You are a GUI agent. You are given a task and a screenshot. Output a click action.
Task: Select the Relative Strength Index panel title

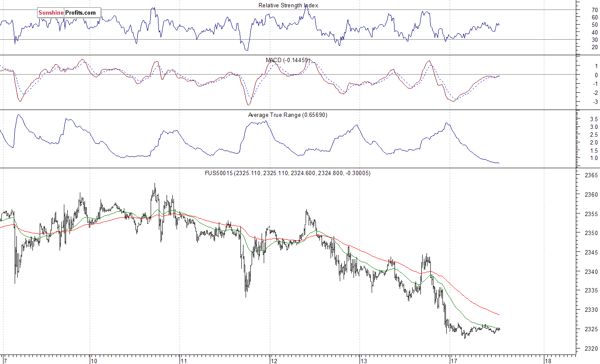288,5
